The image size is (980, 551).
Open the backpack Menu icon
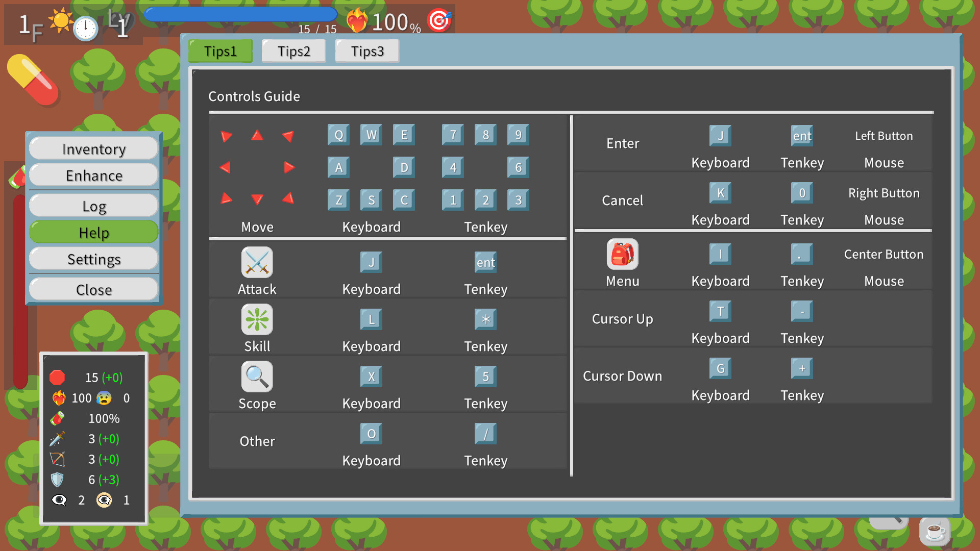[622, 255]
